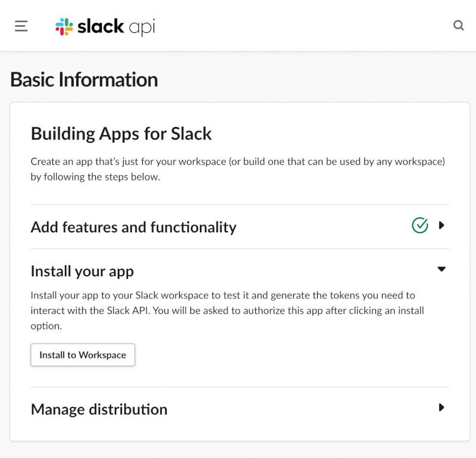This screenshot has height=458, width=476.
Task: Open the Manage distribution section title
Action: [99, 409]
